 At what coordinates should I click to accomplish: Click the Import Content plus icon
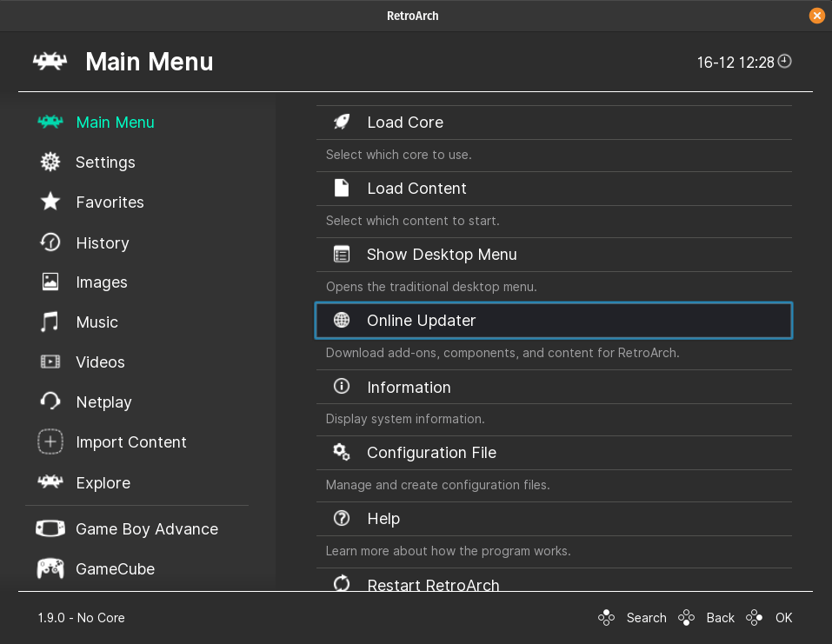click(50, 442)
